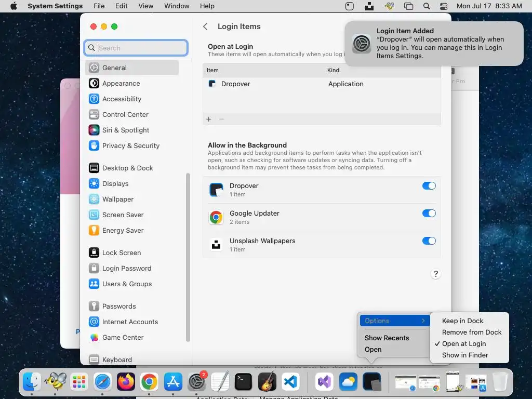Viewport: 532px width, 399px height.
Task: Open Control Center from menu bar
Action: pos(444,6)
